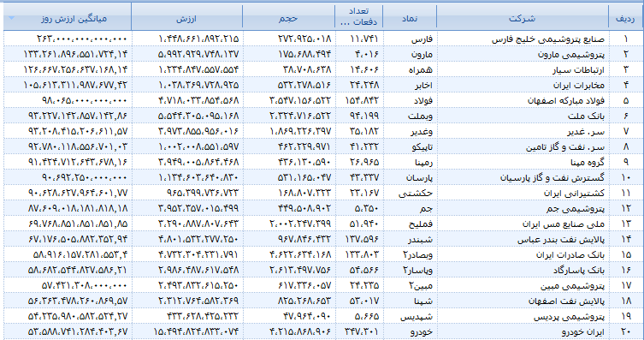Select company ملی صنایع مس ایران
This screenshot has width=644, height=340.
point(564,224)
